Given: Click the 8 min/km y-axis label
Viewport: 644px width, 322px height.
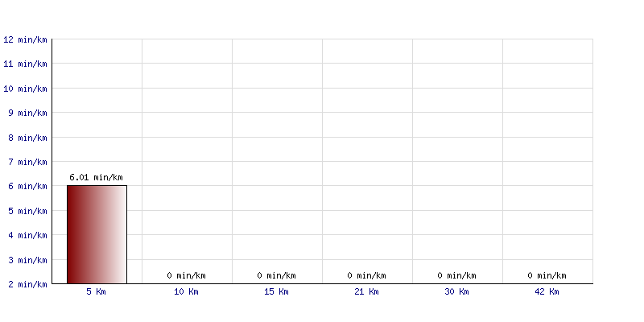Looking at the screenshot, I should pos(27,138).
